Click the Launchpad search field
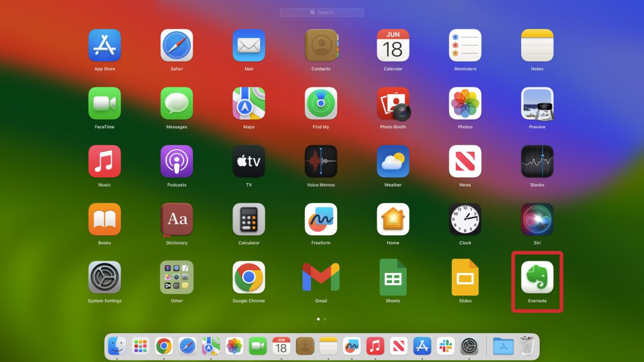 click(322, 12)
